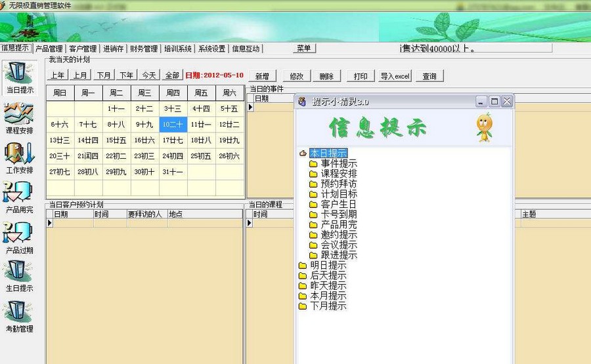This screenshot has width=591, height=364.
Task: Maximize the 提示小精灵 window
Action: pyautogui.click(x=494, y=101)
